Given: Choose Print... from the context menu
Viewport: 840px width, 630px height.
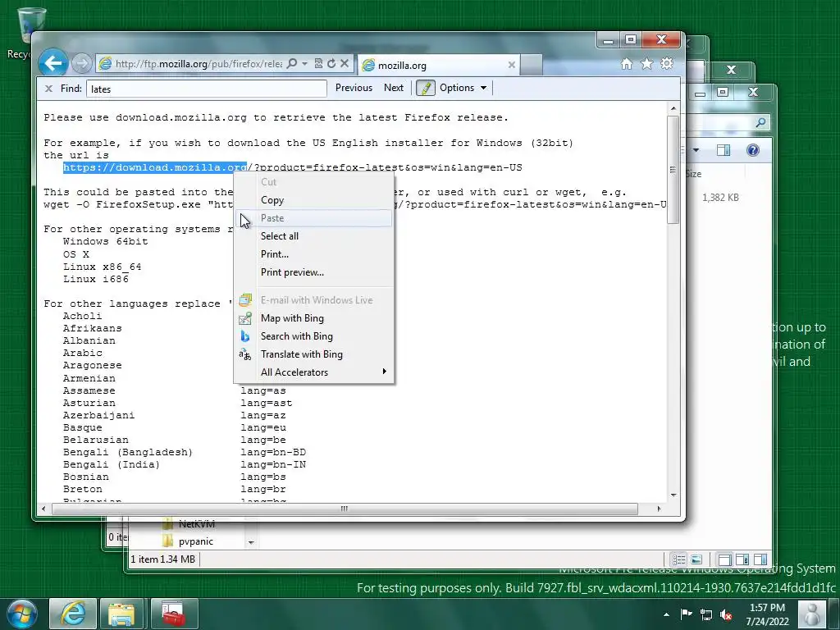Looking at the screenshot, I should pyautogui.click(x=313, y=254).
